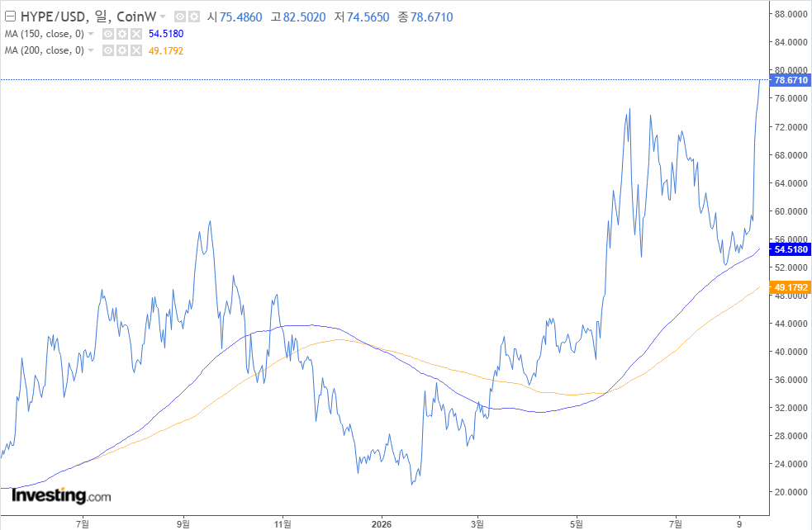Click the 40.0000 price axis label
This screenshot has width=812, height=530.
pyautogui.click(x=791, y=352)
